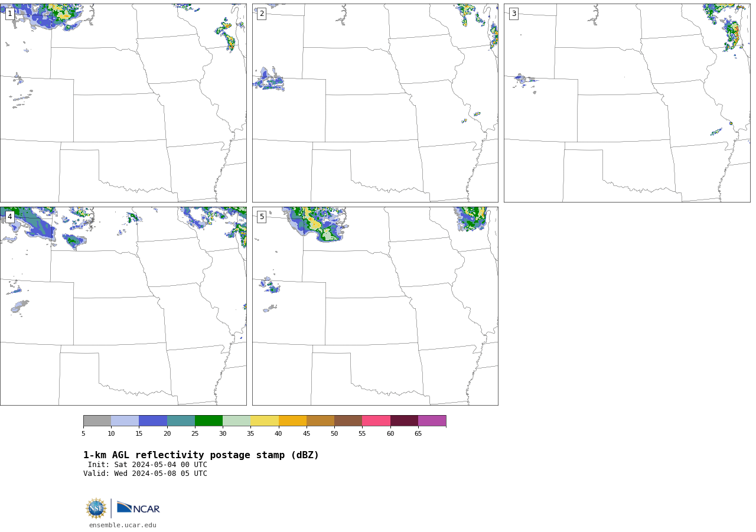Click the member number 5 label box
Viewport: 756px width, 532px height.
pyautogui.click(x=262, y=217)
